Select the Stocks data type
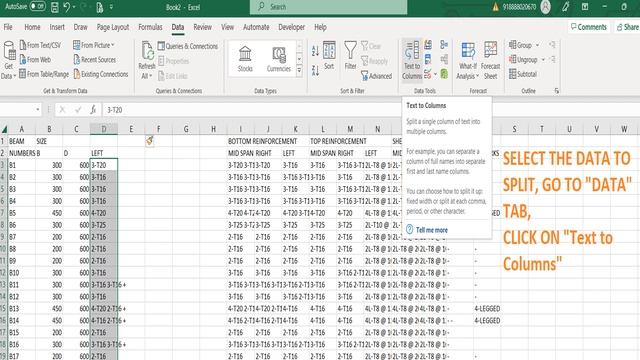Viewport: 640px width, 360px height. (245, 59)
